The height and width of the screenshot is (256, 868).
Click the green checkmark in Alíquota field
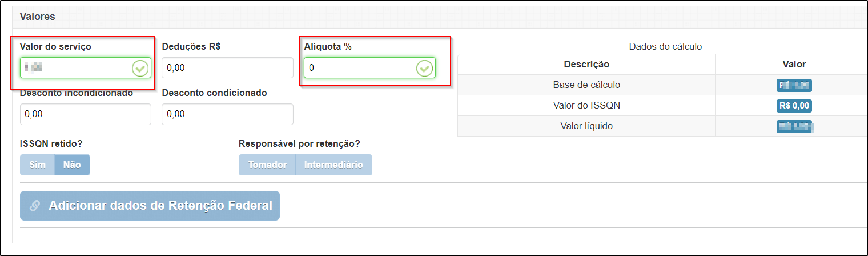coord(424,68)
